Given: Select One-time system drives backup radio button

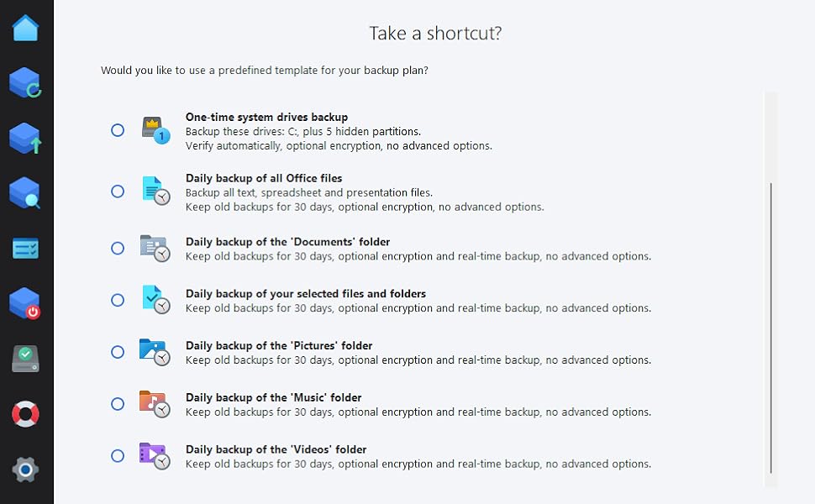Looking at the screenshot, I should pos(118,130).
